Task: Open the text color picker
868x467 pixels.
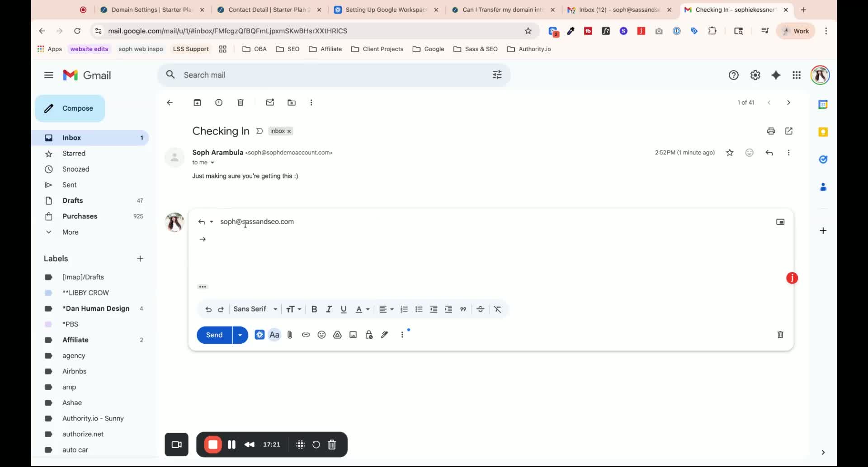Action: (362, 309)
